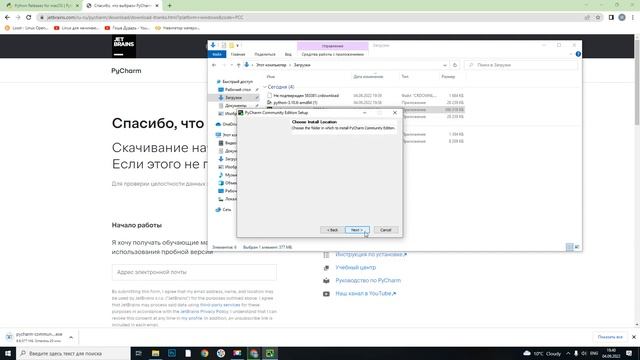Viewport: 640px width, 360px height.
Task: Open the Chrome profile avatar
Action: [x=622, y=18]
